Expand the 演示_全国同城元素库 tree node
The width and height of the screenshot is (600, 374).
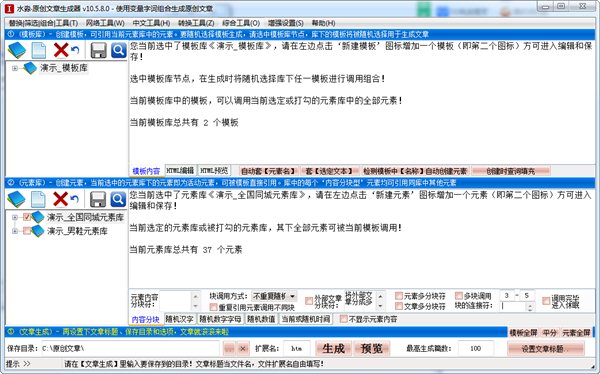[x=15, y=217]
